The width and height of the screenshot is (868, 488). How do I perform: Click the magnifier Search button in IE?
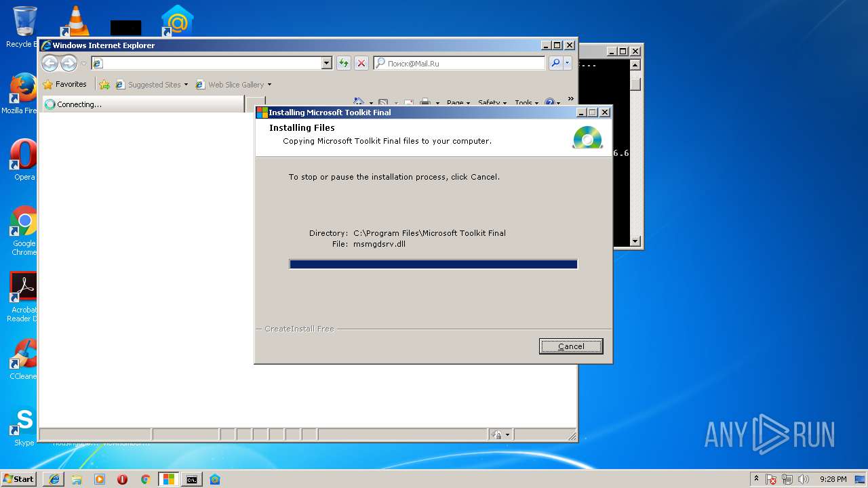pyautogui.click(x=555, y=63)
